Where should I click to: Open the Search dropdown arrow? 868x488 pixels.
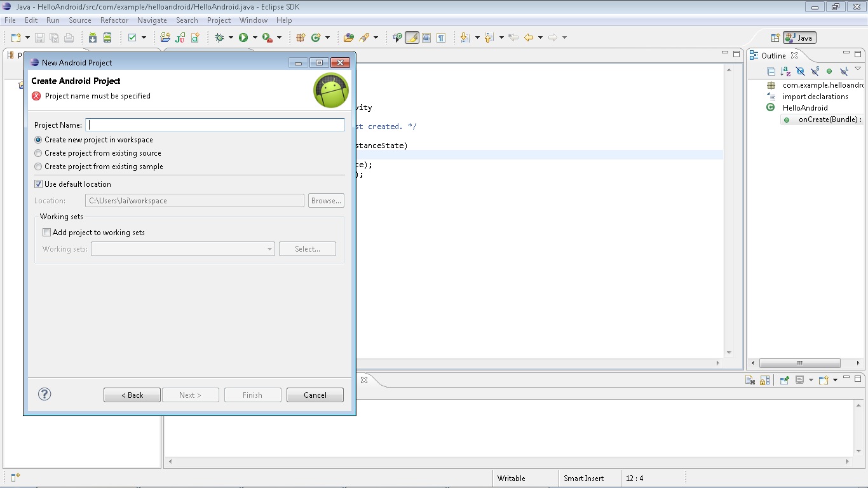(376, 37)
